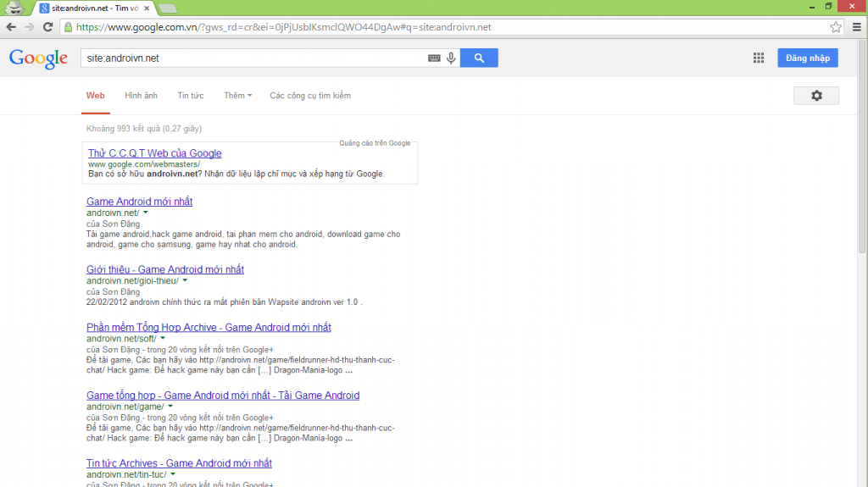Expand the arrow next to androivn.net/ URL
The height and width of the screenshot is (487, 868).
(146, 213)
